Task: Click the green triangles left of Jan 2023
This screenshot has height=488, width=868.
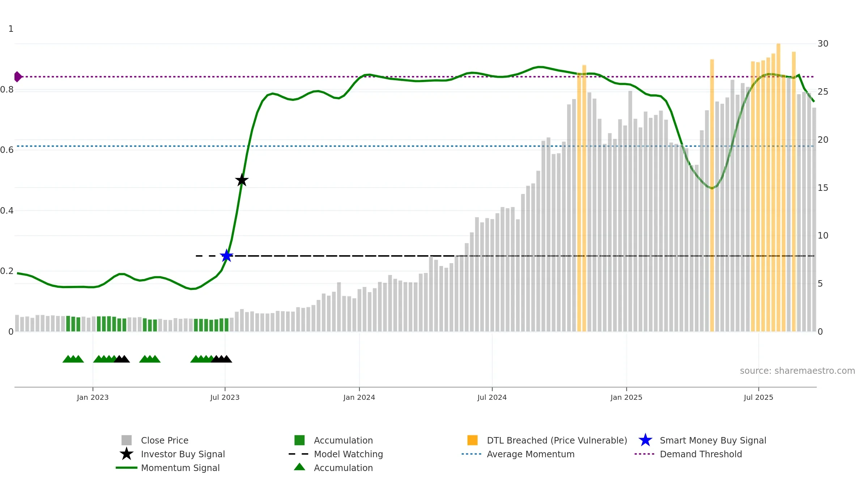Action: coord(73,359)
